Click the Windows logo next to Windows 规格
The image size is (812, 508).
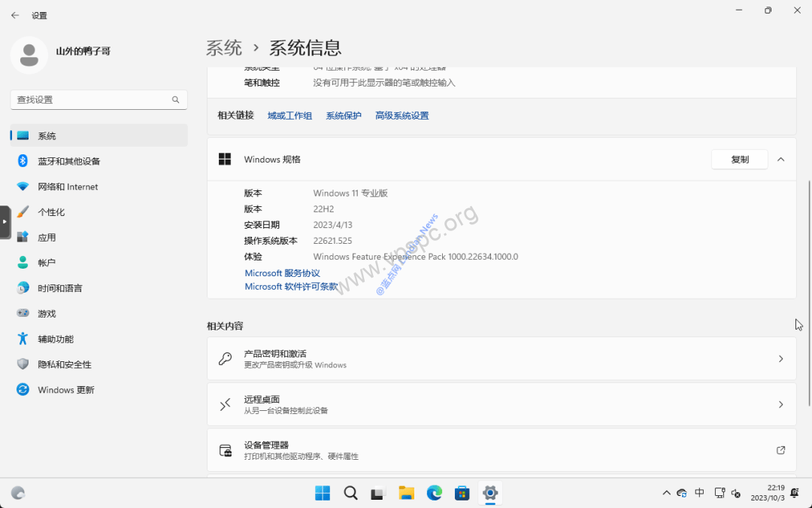click(225, 159)
